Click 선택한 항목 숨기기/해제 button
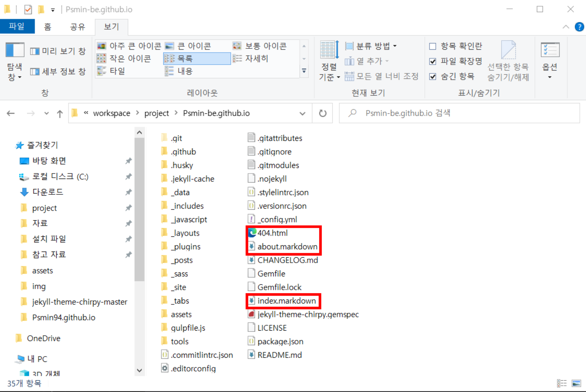586x392 pixels. click(508, 61)
